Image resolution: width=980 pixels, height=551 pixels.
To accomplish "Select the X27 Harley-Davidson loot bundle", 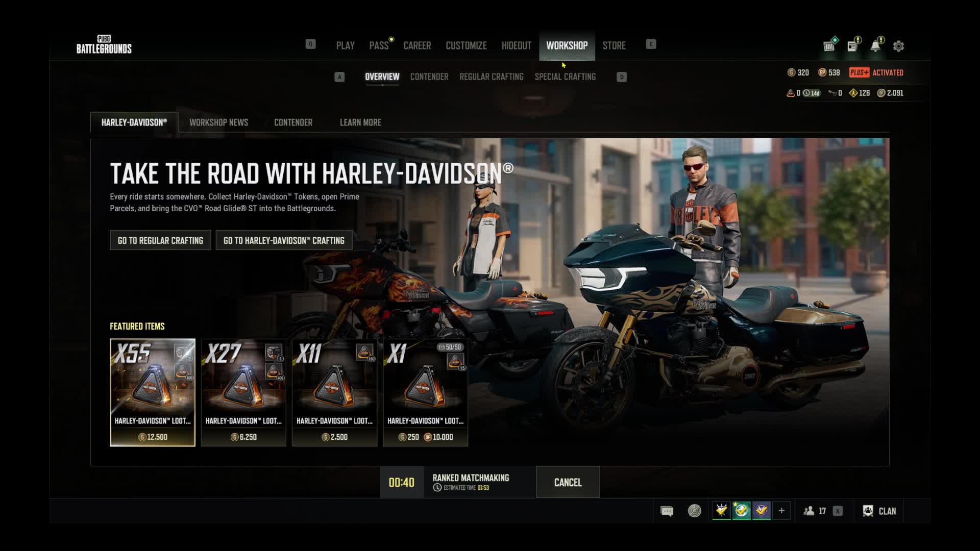I will pos(243,392).
